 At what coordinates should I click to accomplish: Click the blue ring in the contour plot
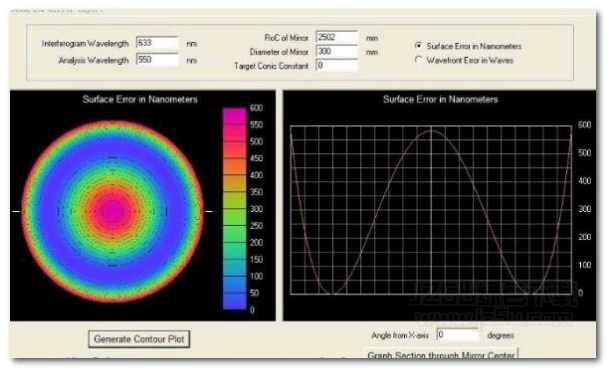pos(113,148)
